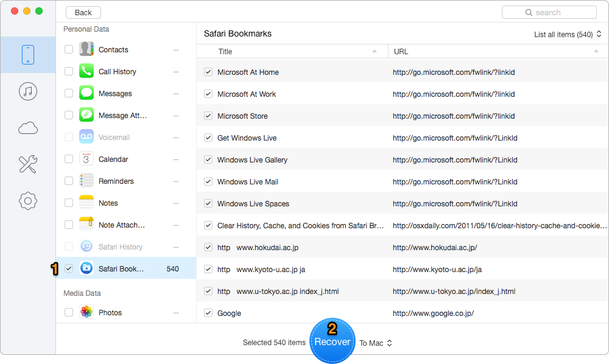Click the osxdaily.com URL cell
Image resolution: width=609 pixels, height=364 pixels.
(499, 225)
